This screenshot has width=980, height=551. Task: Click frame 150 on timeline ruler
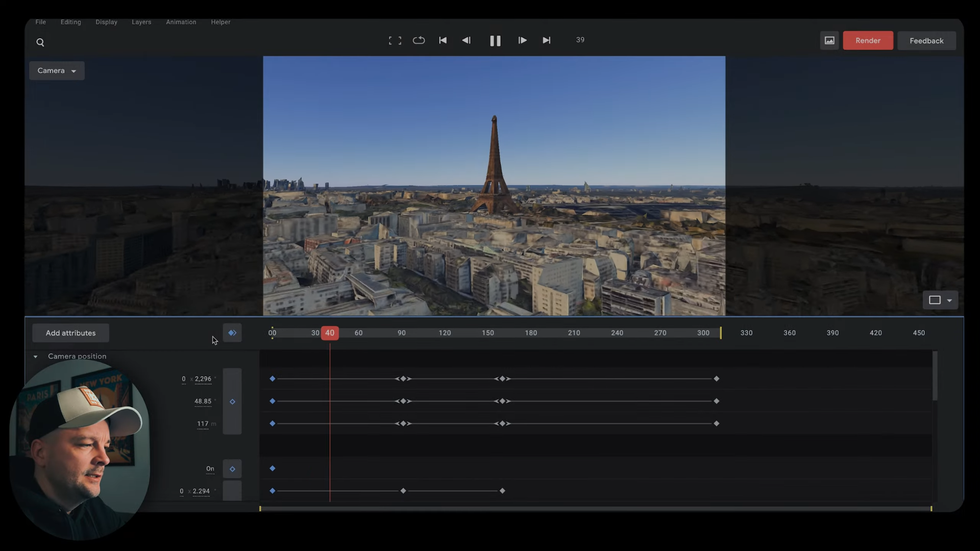487,333
